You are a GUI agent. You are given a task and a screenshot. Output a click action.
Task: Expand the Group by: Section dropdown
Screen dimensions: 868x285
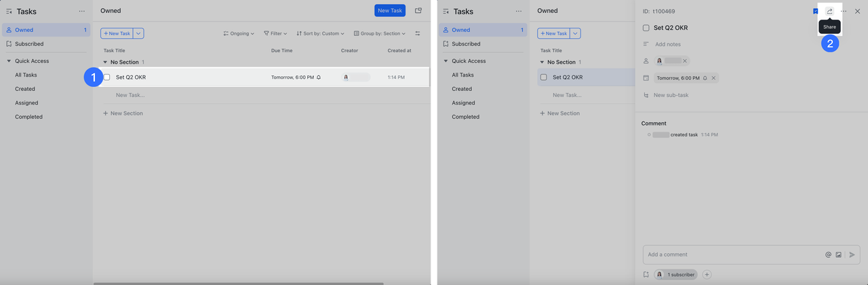[x=380, y=33]
